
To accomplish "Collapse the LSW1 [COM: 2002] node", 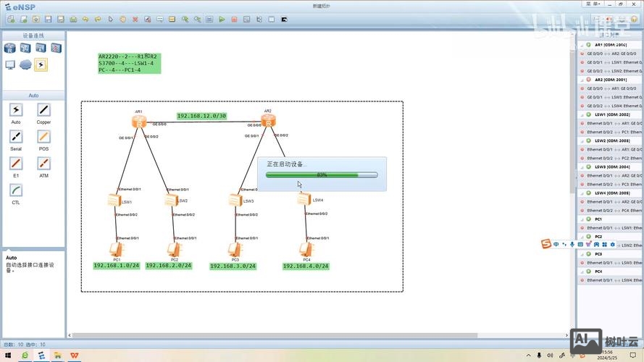I will point(582,114).
